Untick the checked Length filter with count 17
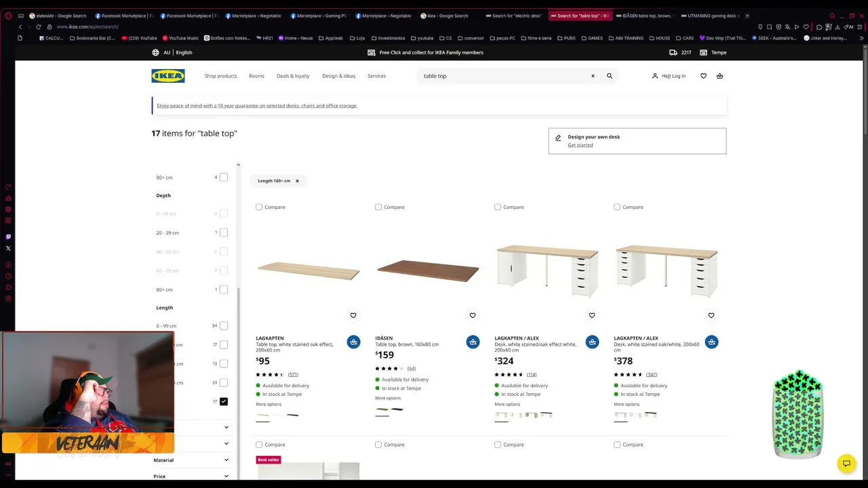This screenshot has width=868, height=488. point(224,402)
